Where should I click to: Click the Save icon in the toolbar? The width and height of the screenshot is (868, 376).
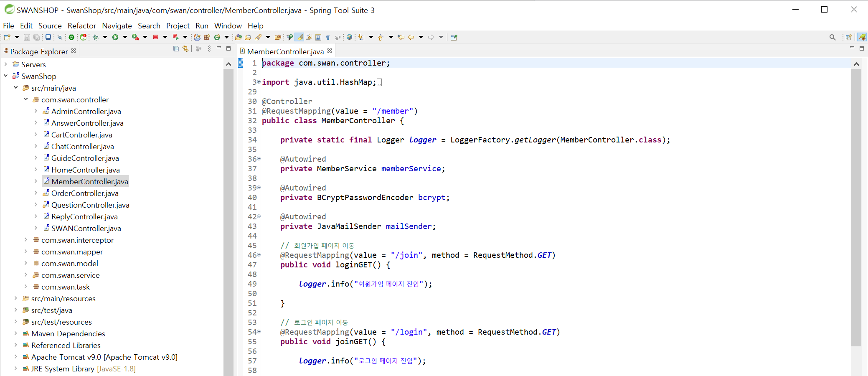[x=27, y=37]
